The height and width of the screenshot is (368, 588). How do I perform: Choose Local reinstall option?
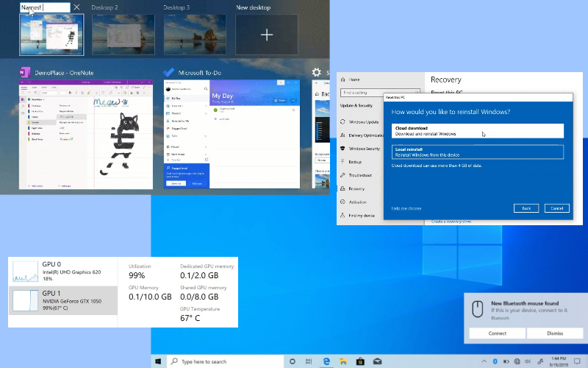tap(477, 152)
